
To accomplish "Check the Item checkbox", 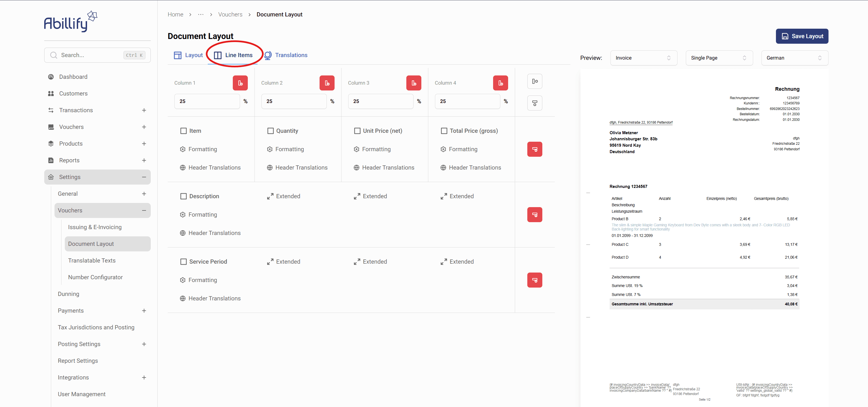I will coord(183,131).
